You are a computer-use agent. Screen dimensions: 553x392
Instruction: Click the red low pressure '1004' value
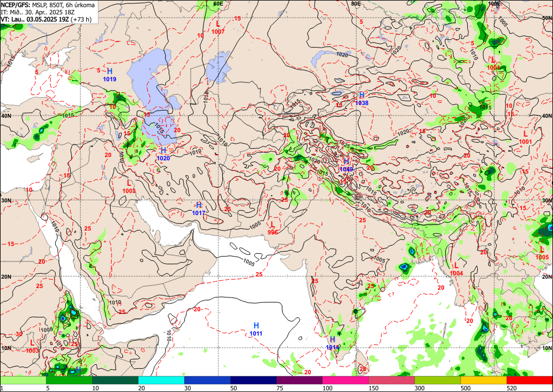pos(456,273)
